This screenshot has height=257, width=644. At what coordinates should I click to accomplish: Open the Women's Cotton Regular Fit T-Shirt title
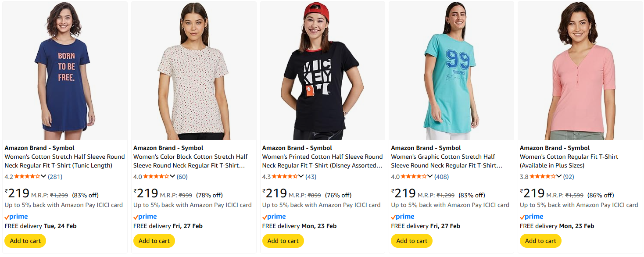[569, 157]
